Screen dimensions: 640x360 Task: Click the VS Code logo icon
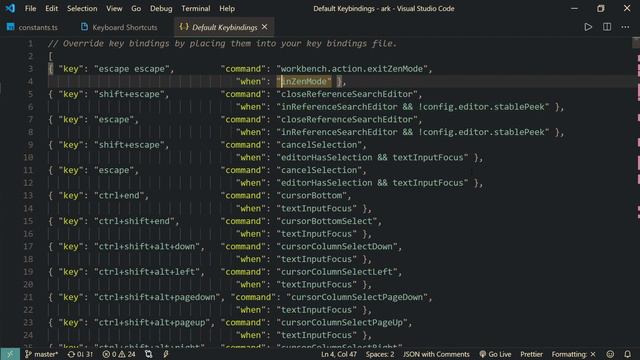pyautogui.click(x=10, y=8)
